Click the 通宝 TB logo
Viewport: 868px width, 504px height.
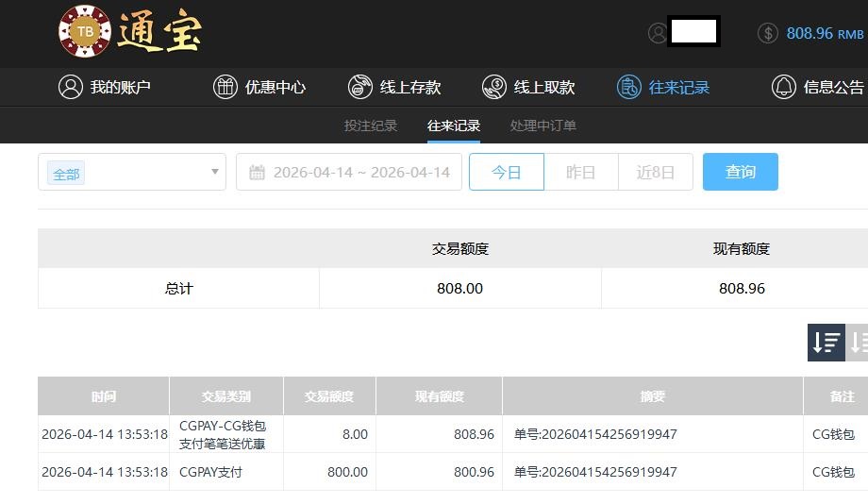129,32
